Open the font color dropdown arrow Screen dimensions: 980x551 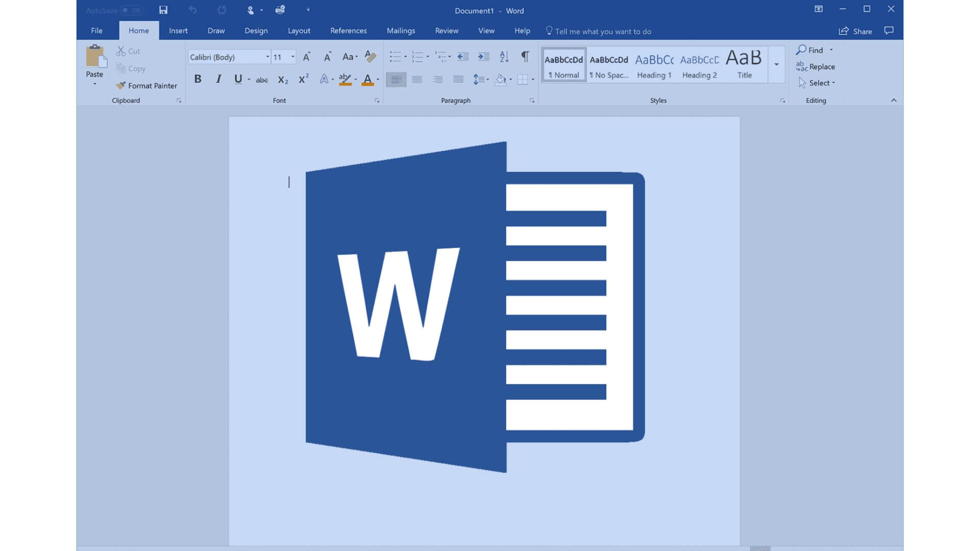(378, 80)
